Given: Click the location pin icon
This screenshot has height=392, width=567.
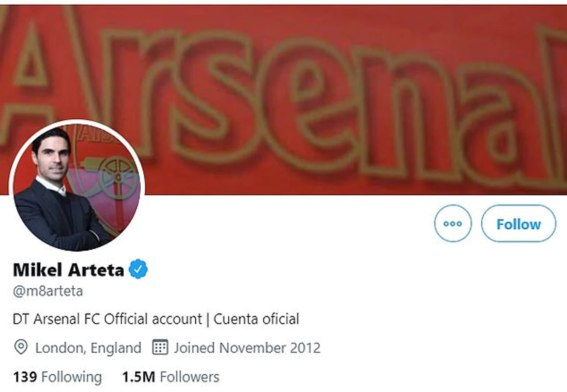Looking at the screenshot, I should pos(21,347).
